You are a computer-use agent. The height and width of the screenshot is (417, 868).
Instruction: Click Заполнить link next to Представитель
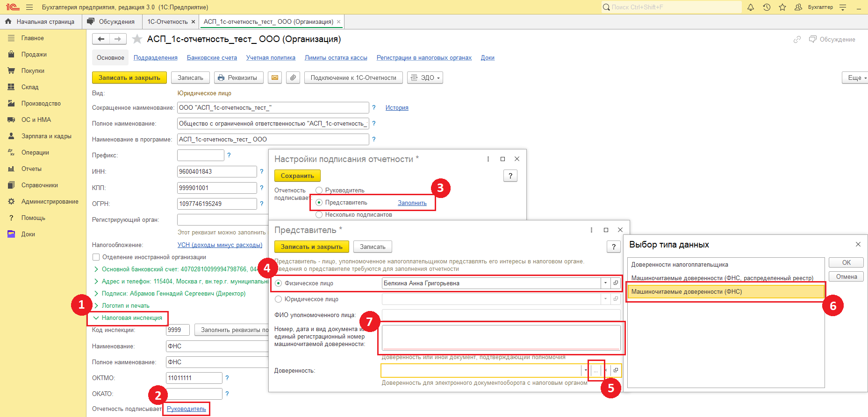point(412,203)
